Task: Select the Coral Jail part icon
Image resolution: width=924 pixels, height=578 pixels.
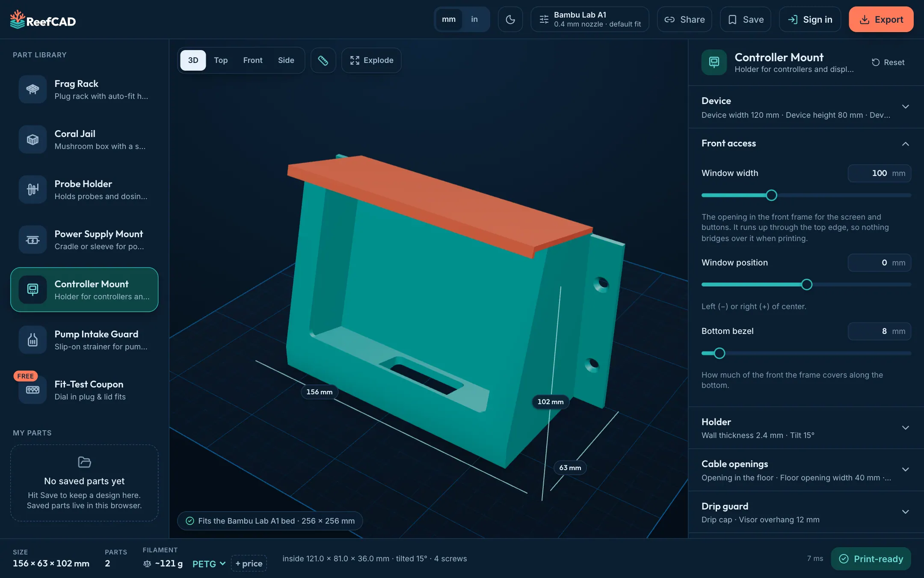Action: coord(33,139)
